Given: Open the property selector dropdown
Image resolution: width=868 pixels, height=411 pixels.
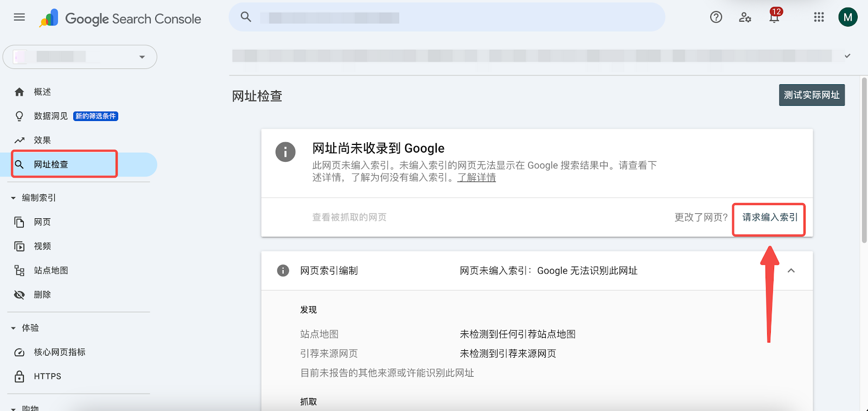Looking at the screenshot, I should point(80,56).
